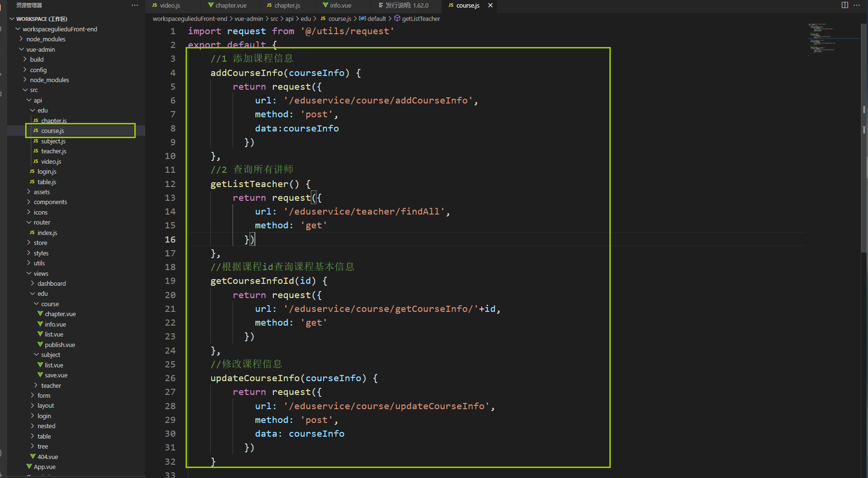The width and height of the screenshot is (868, 478).
Task: Open explorer panel more actions ellipsis
Action: [x=135, y=5]
